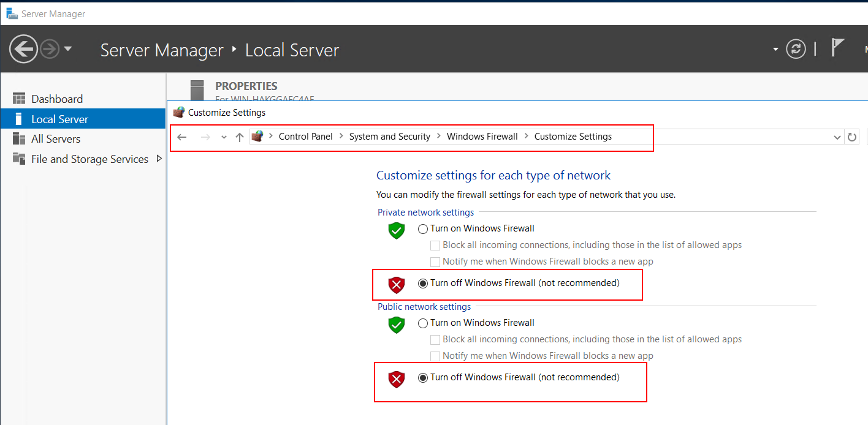Viewport: 868px width, 425px height.
Task: Click the Customize Settings window title icon
Action: [179, 113]
